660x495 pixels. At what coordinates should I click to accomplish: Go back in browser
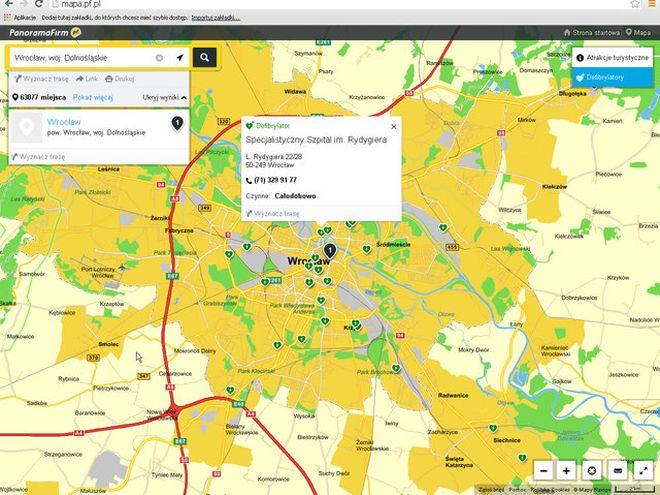click(x=8, y=4)
